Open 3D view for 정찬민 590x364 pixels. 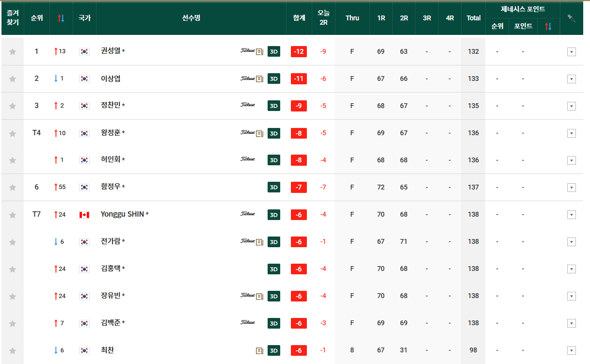274,106
